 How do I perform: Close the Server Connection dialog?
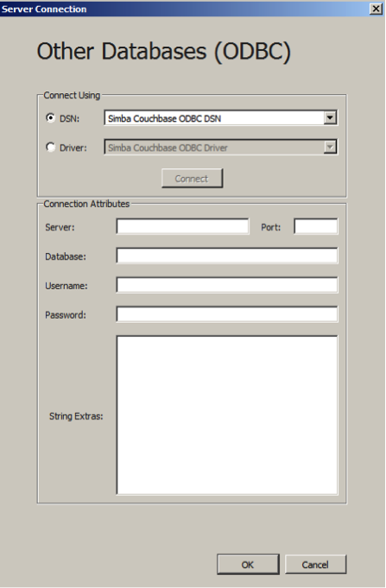pyautogui.click(x=376, y=9)
